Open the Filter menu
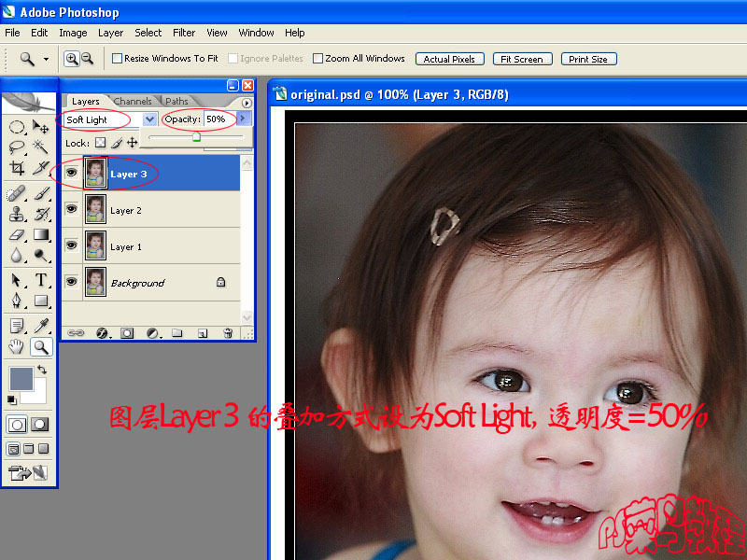747x560 pixels. [x=184, y=33]
